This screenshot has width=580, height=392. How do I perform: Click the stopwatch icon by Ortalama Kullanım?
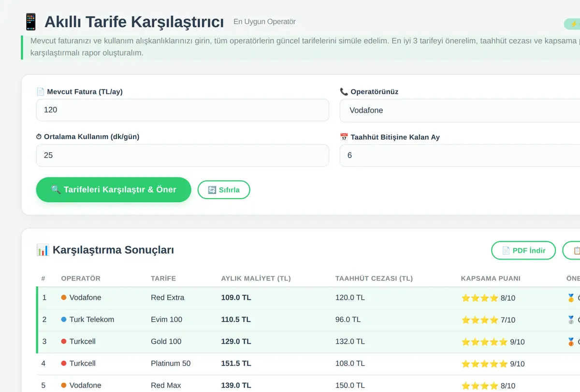click(39, 137)
